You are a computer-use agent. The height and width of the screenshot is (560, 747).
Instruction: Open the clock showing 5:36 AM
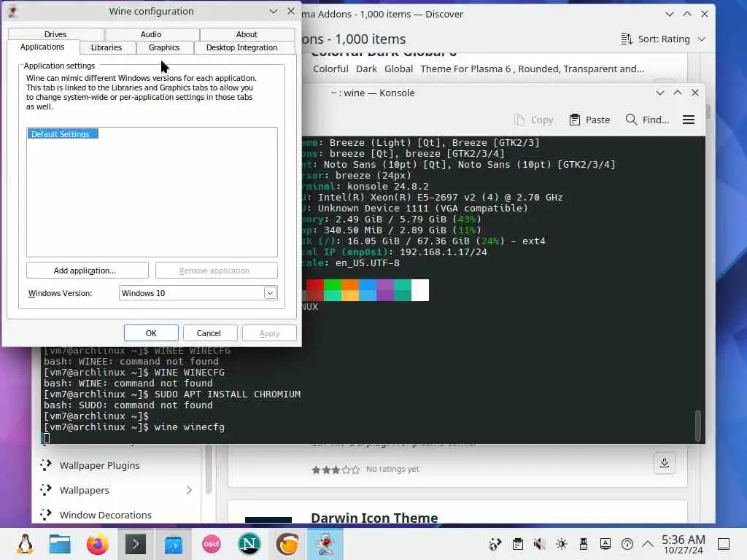683,544
